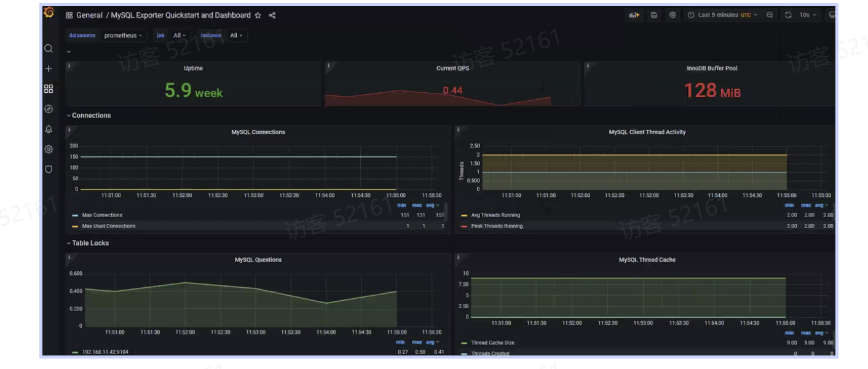Image resolution: width=868 pixels, height=369 pixels.
Task: Open the search icon in sidebar
Action: click(x=49, y=49)
